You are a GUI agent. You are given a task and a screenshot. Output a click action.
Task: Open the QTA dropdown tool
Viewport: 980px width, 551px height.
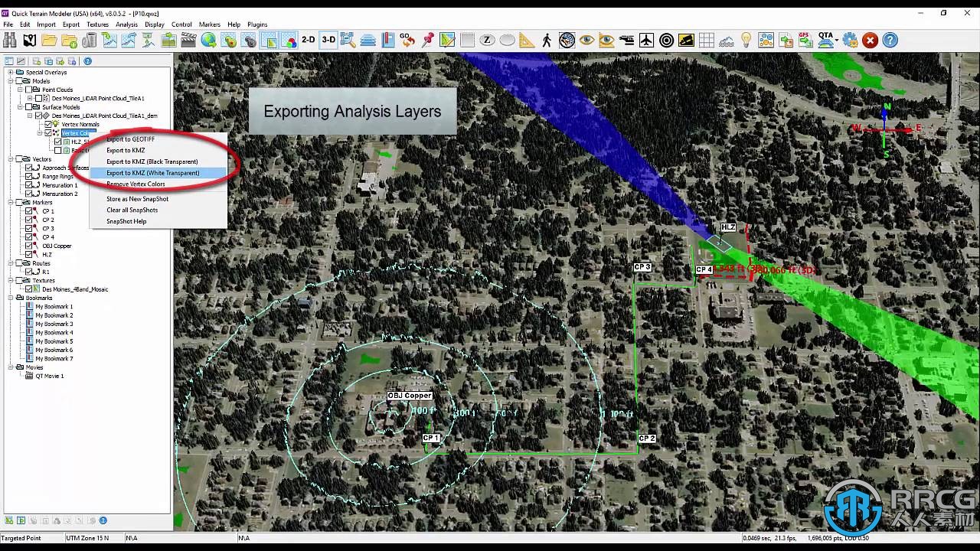828,40
